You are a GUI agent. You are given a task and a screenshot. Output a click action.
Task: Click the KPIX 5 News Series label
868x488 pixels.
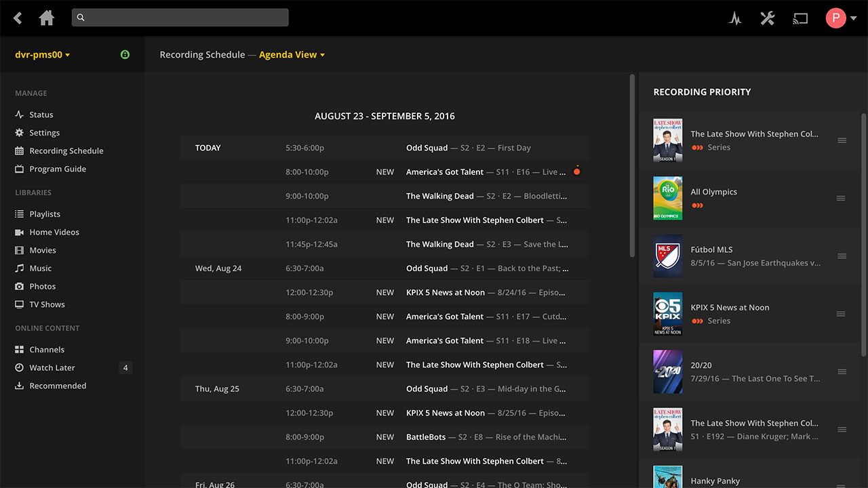click(719, 321)
